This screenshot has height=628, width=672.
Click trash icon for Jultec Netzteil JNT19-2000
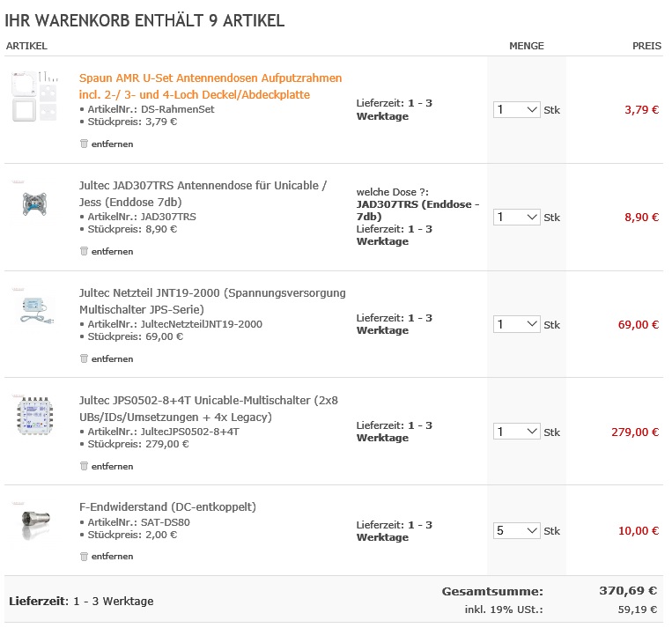[85, 358]
